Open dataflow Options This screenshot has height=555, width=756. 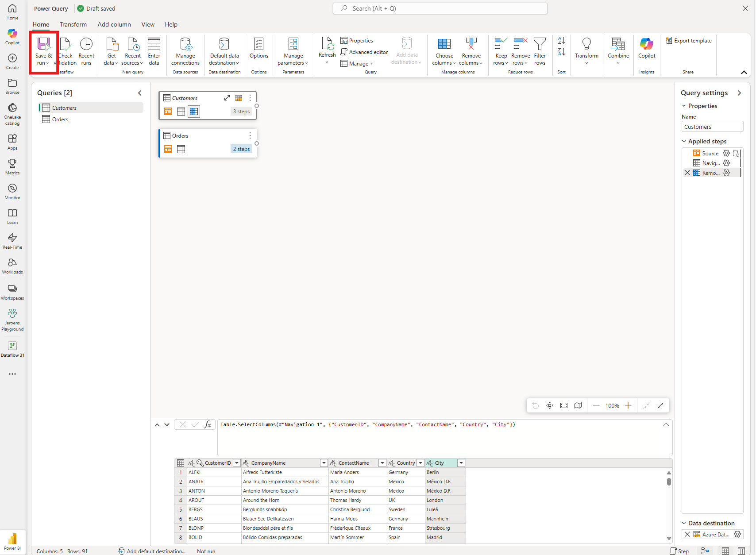(x=259, y=49)
